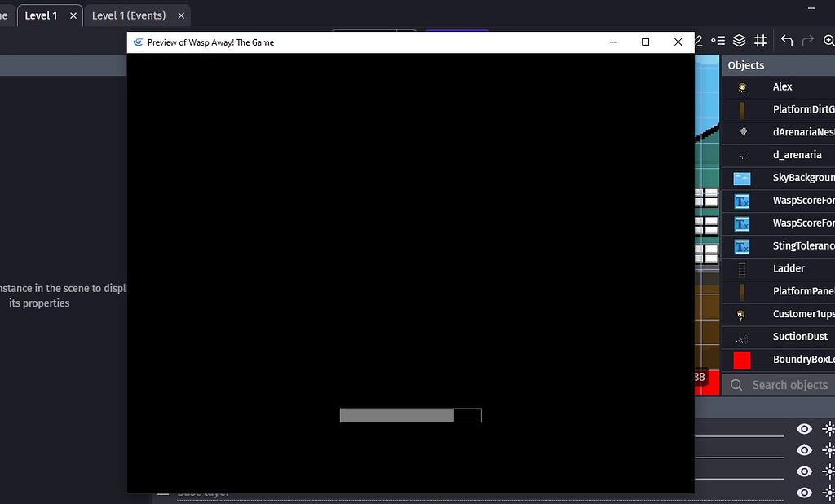Switch to the Level 1 (Events) tab
The width and height of the screenshot is (835, 504).
point(128,15)
